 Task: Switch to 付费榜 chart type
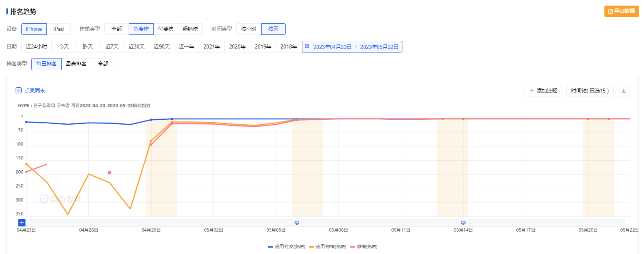click(x=166, y=29)
